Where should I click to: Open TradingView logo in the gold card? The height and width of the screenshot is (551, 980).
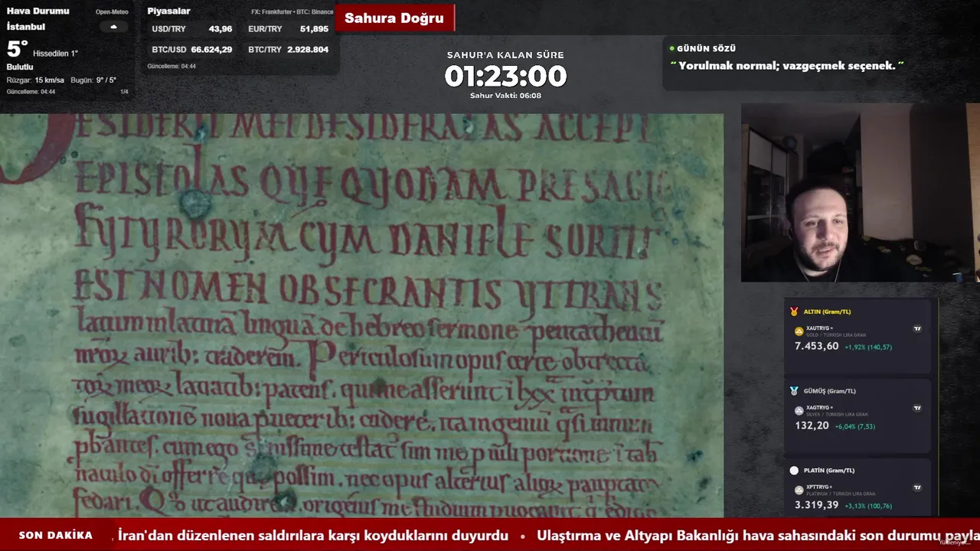coord(917,328)
